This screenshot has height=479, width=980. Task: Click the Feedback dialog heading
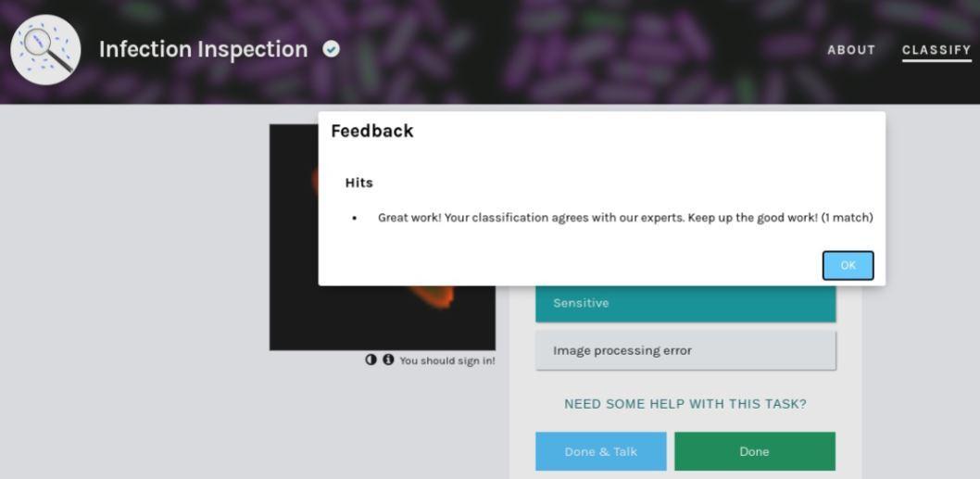click(x=372, y=131)
